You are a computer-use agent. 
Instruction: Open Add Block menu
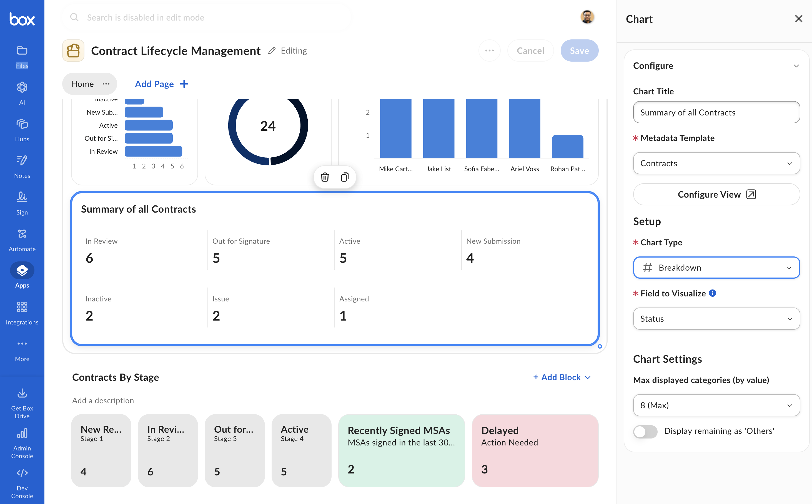pyautogui.click(x=562, y=377)
